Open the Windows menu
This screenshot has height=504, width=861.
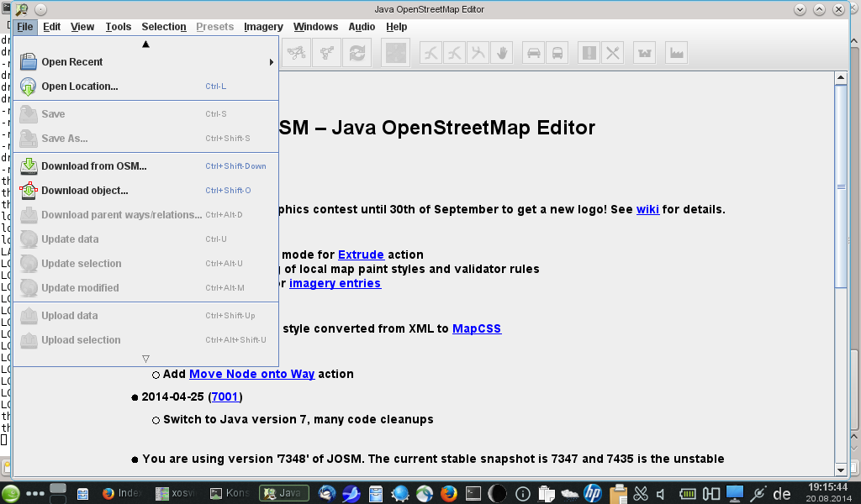(x=315, y=27)
